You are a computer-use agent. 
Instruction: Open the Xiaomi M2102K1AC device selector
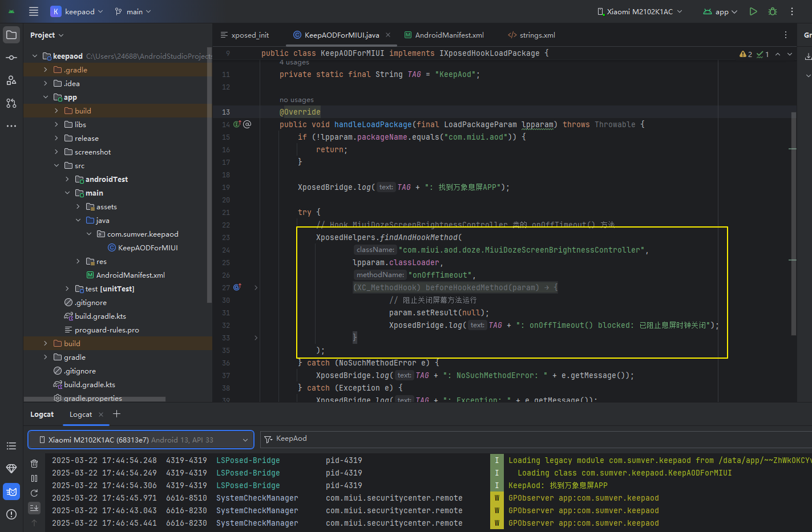(640, 11)
